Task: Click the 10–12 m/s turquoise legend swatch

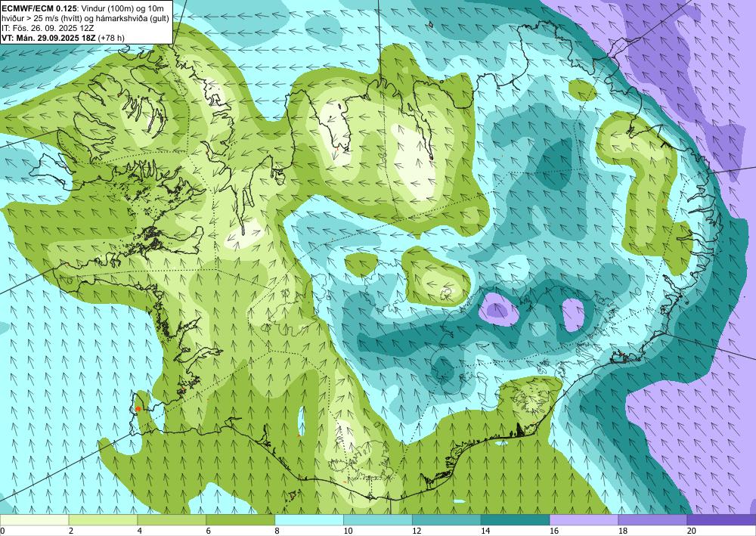Action: click(x=377, y=519)
